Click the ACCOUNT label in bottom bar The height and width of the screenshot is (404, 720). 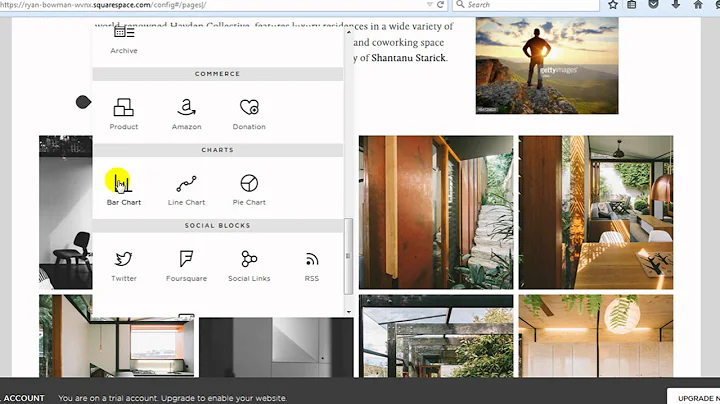tap(24, 398)
